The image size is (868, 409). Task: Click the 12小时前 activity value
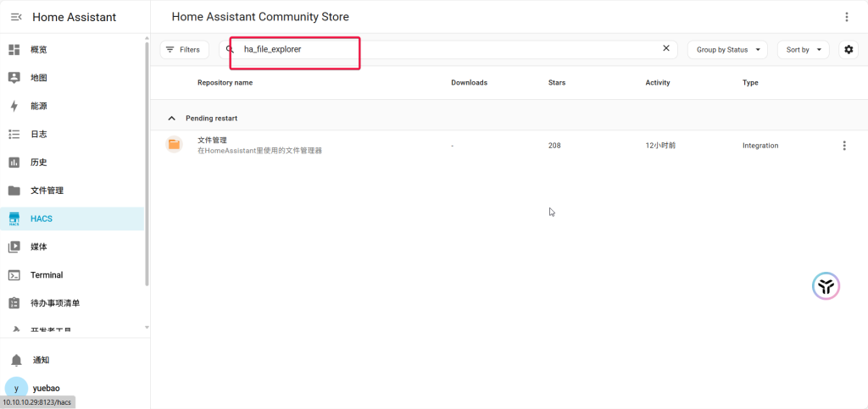pyautogui.click(x=659, y=146)
